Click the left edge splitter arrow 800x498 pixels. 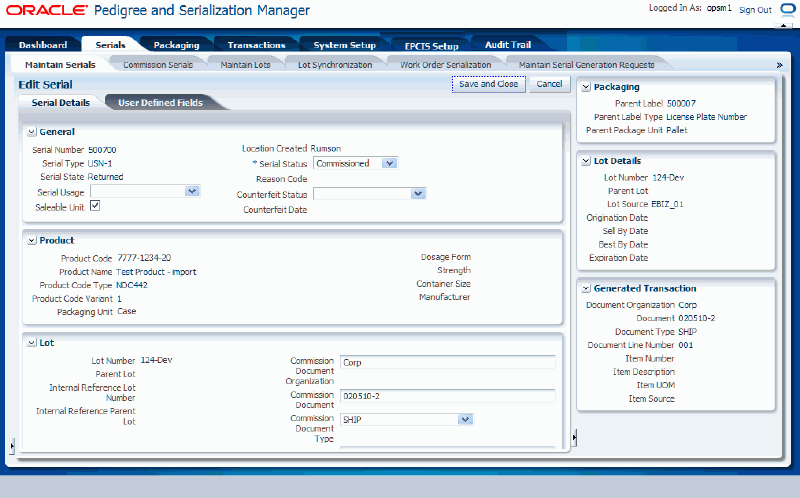point(12,445)
